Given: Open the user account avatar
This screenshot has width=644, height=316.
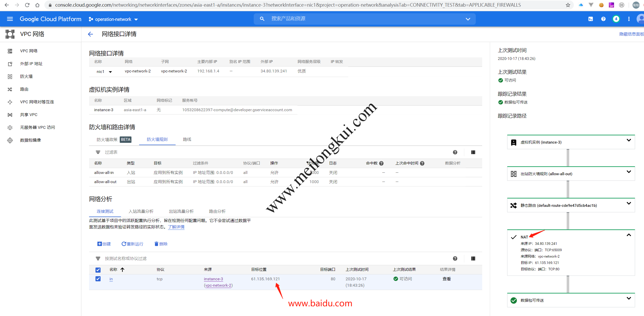Looking at the screenshot, I should 641,19.
